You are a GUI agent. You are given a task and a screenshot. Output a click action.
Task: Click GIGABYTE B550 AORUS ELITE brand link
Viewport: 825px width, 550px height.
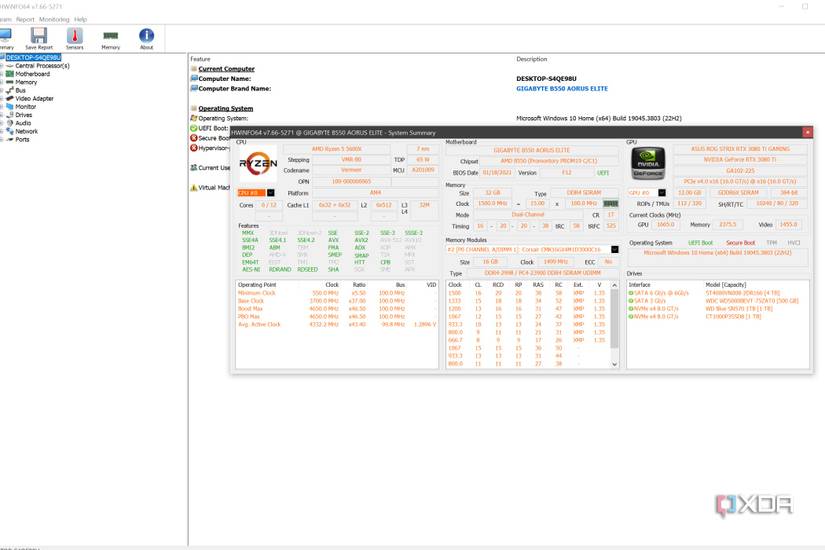(x=562, y=88)
